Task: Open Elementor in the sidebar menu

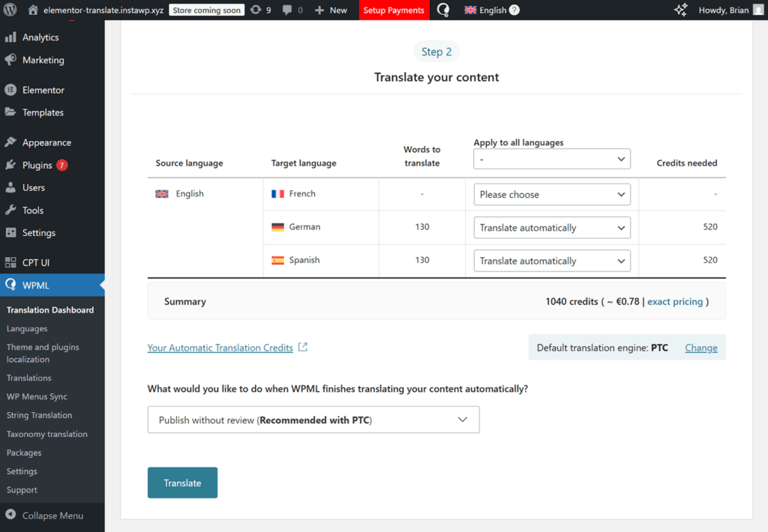Action: (x=43, y=90)
